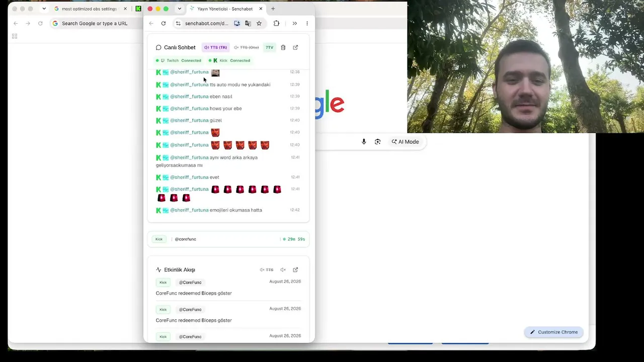The image size is (644, 362).
Task: View site information for senchabot.com
Action: pos(178,23)
